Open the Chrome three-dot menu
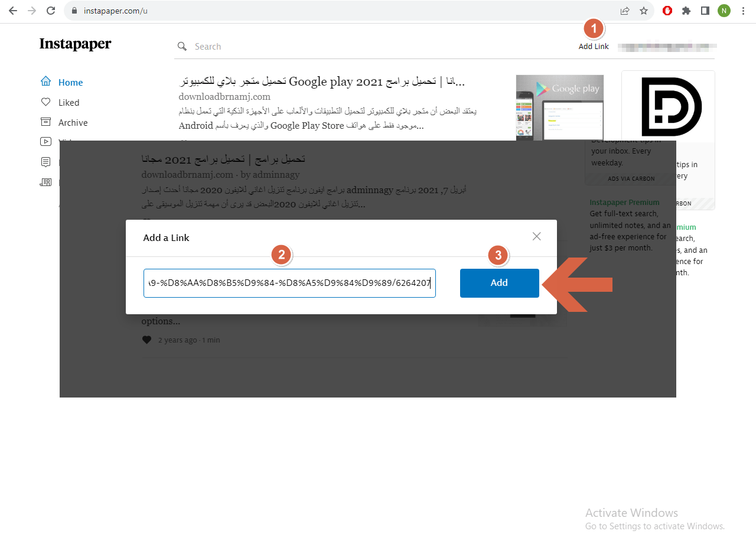The image size is (756, 544). pyautogui.click(x=743, y=10)
